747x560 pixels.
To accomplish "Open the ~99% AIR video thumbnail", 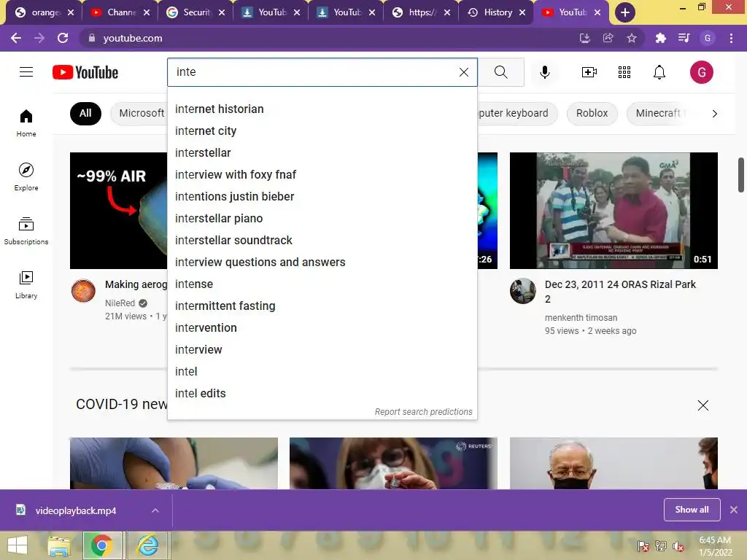I will [x=119, y=211].
